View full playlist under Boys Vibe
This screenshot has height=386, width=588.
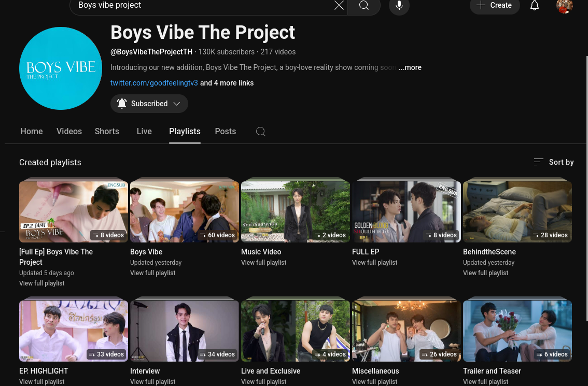[152, 273]
